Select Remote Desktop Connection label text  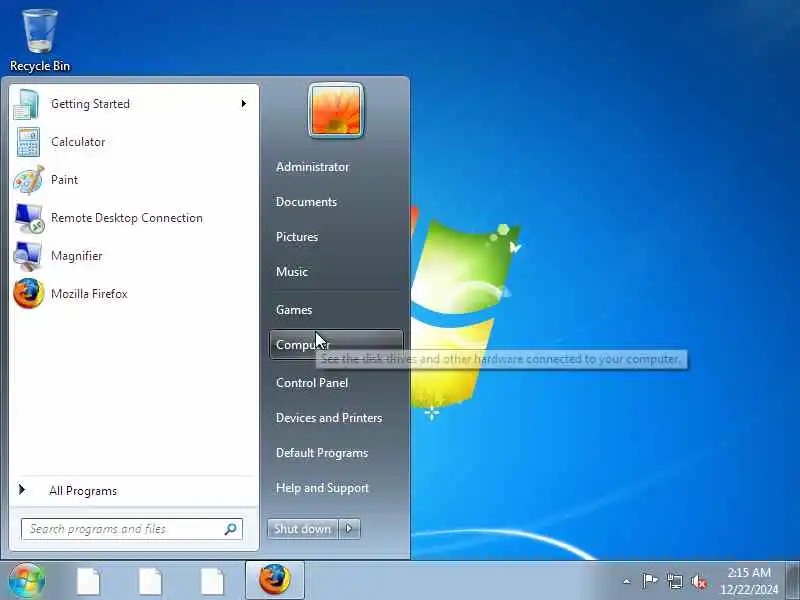click(x=127, y=218)
